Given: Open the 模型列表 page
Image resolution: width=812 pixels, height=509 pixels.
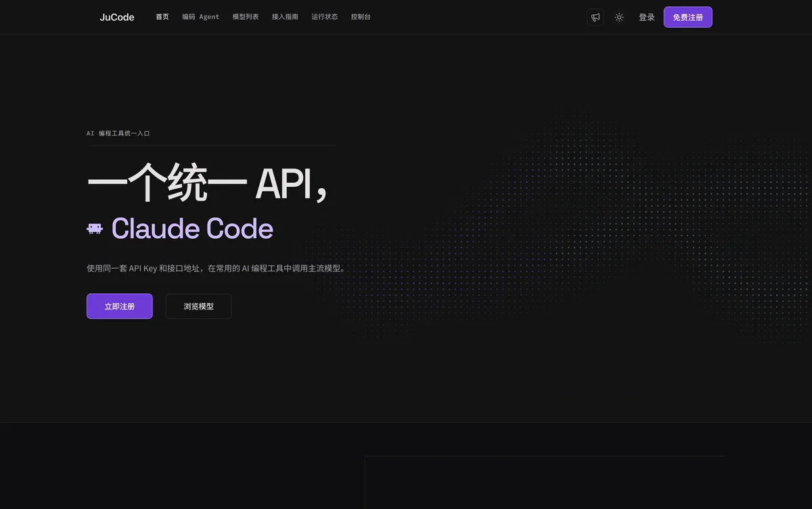Looking at the screenshot, I should pos(246,17).
